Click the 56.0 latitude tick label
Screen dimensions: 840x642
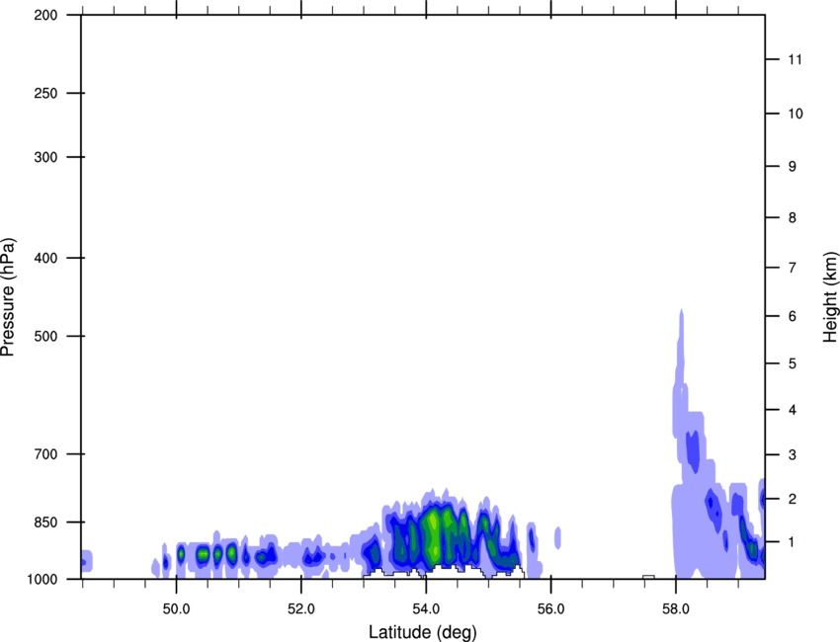(551, 609)
